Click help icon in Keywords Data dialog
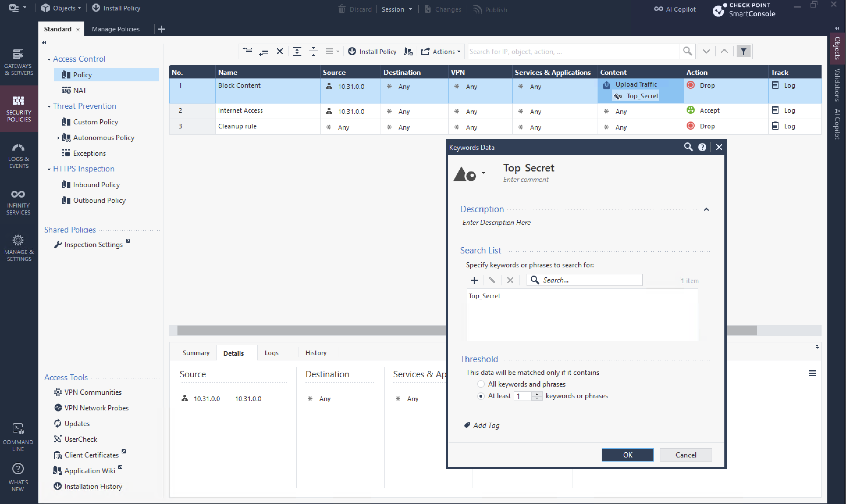 (702, 147)
